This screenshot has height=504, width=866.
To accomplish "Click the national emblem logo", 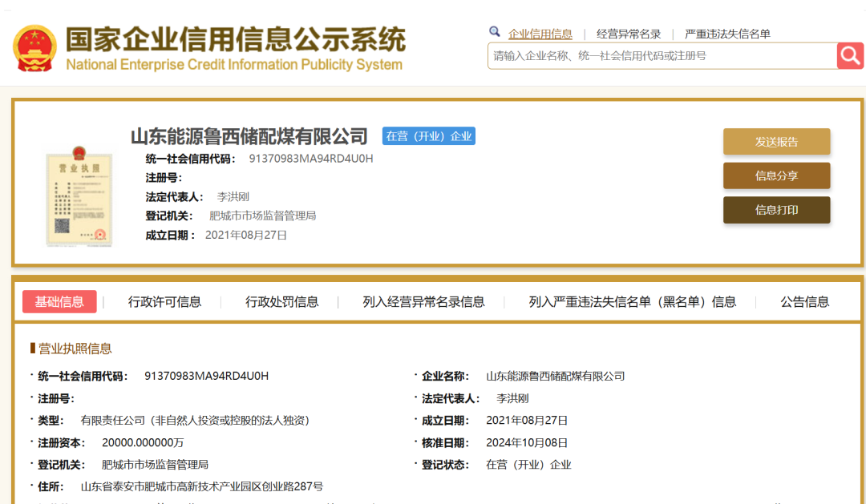I will (x=34, y=49).
